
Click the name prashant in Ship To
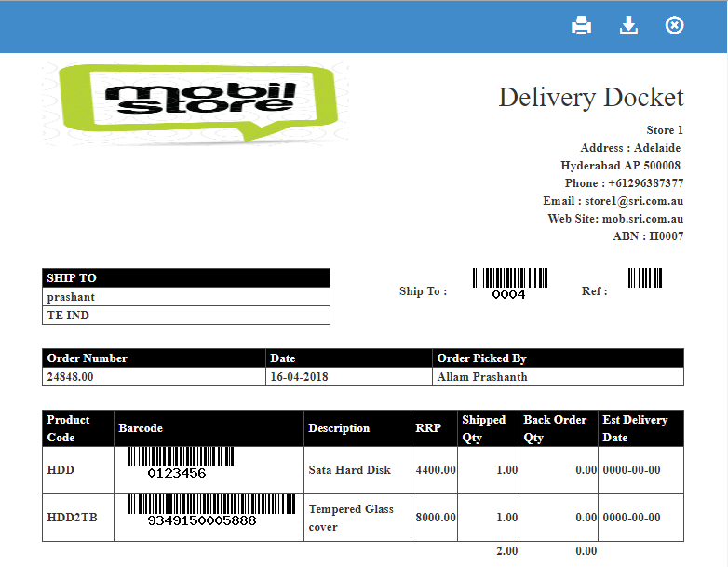tap(71, 297)
